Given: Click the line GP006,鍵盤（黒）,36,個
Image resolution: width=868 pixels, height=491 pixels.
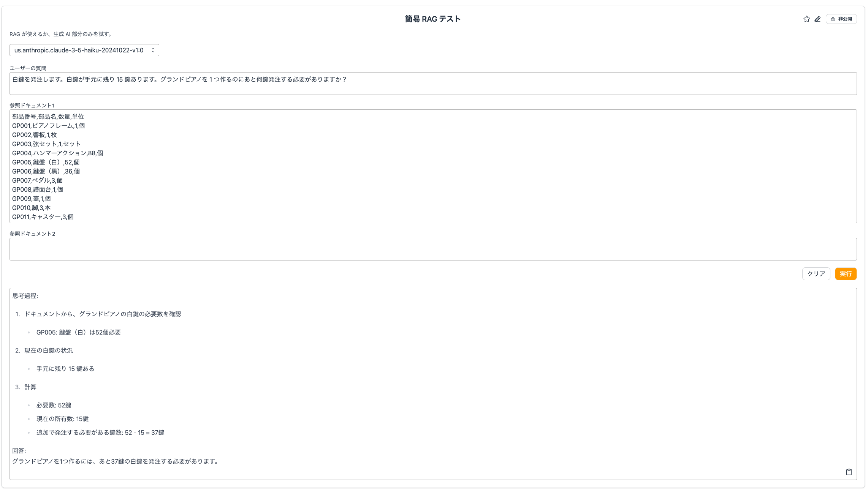Looking at the screenshot, I should 46,171.
